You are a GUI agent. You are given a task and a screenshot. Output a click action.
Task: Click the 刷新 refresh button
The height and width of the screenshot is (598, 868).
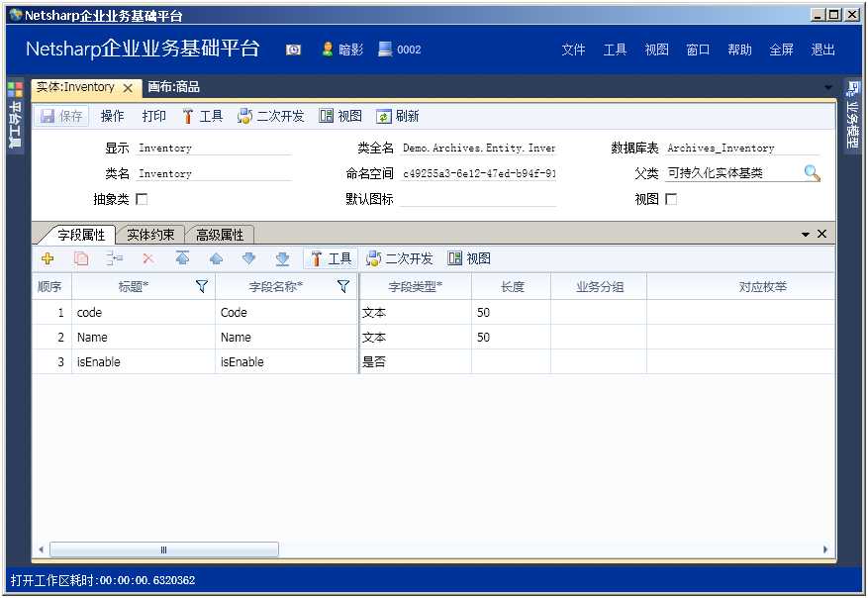pos(398,116)
